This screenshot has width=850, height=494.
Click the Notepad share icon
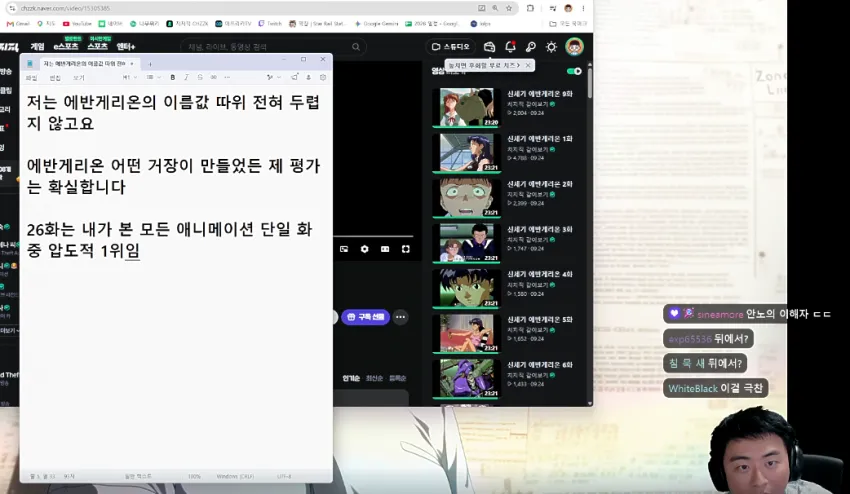(x=294, y=78)
